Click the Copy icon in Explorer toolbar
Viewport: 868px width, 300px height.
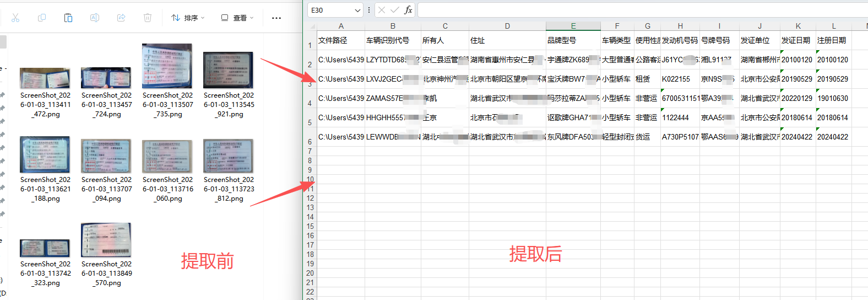click(x=42, y=18)
